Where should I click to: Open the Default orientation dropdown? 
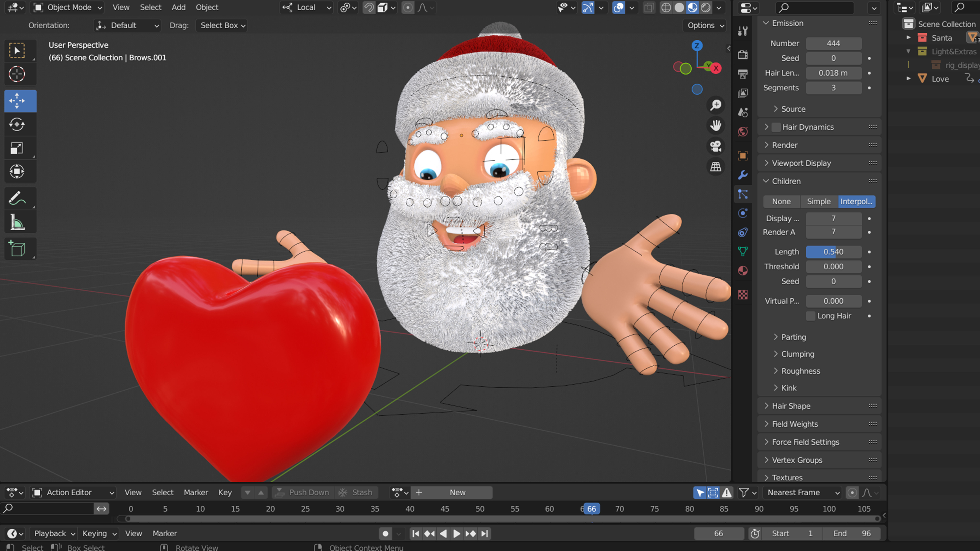click(x=127, y=26)
